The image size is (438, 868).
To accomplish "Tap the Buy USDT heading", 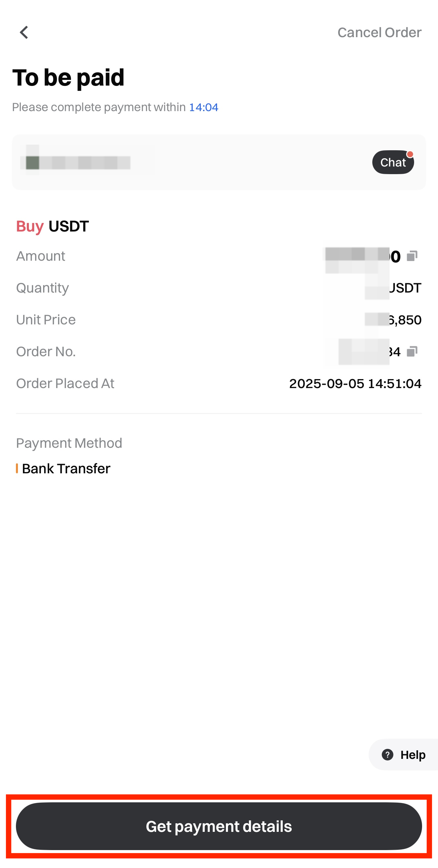I will [x=53, y=226].
